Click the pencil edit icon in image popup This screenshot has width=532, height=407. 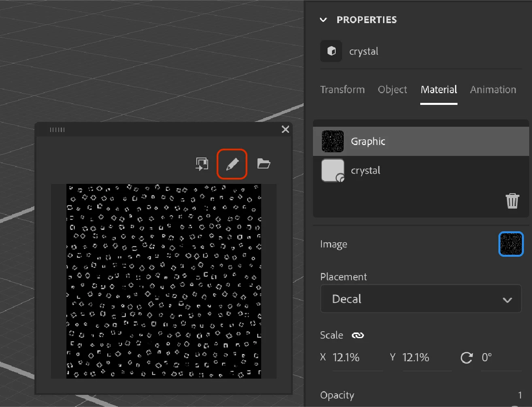(x=232, y=164)
